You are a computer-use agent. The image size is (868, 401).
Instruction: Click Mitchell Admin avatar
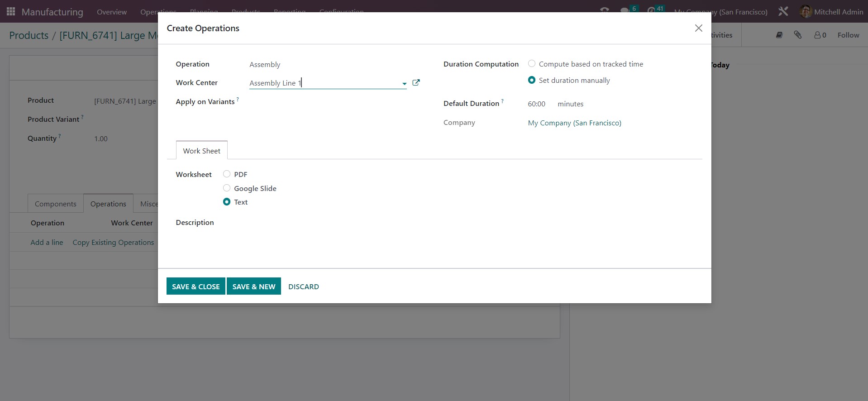point(805,12)
